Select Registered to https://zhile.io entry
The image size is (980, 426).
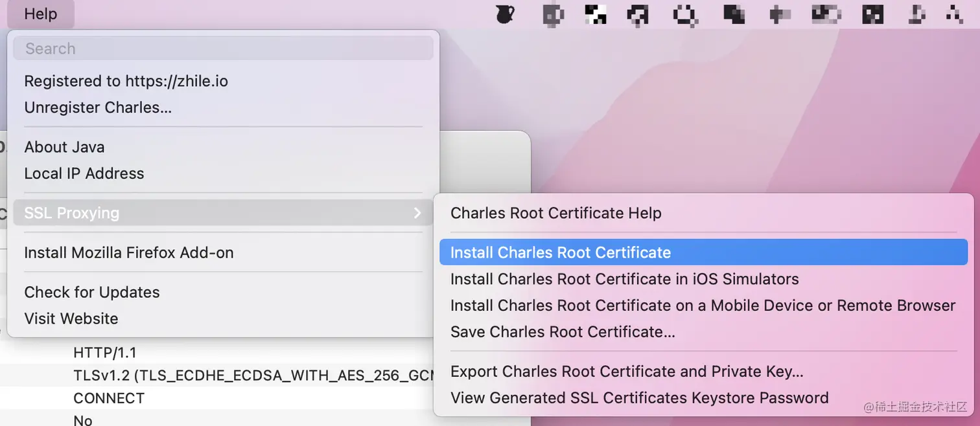pos(223,81)
